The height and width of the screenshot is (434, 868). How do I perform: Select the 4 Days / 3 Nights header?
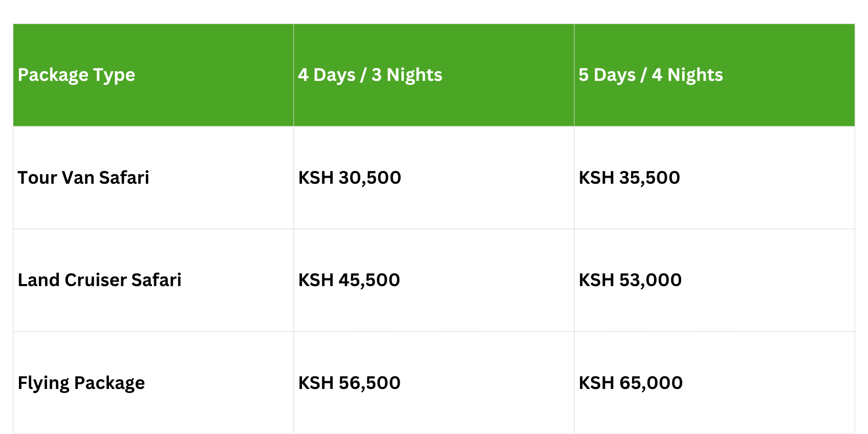coord(370,75)
